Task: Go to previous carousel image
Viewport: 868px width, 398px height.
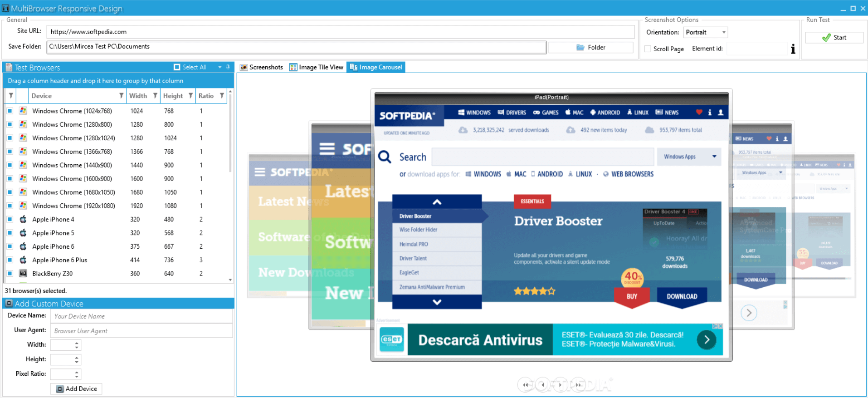Action: 543,385
